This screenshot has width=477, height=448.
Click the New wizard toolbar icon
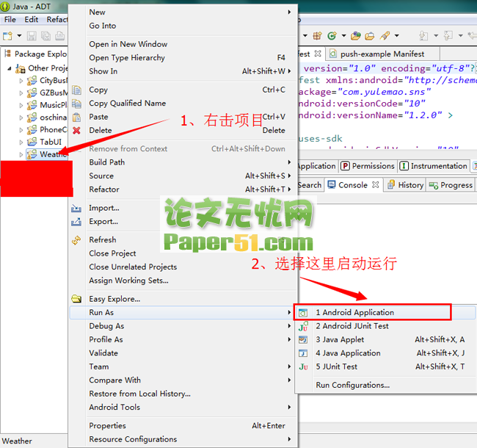(7, 36)
